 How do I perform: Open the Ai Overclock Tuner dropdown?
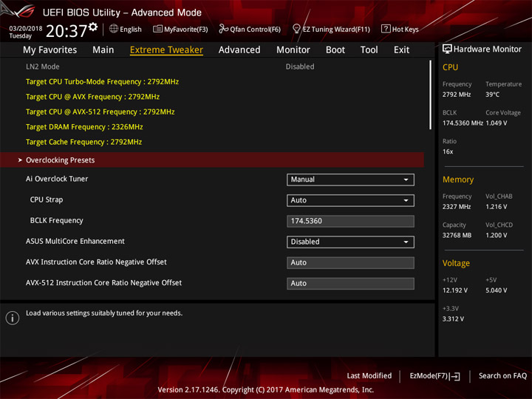tap(350, 180)
